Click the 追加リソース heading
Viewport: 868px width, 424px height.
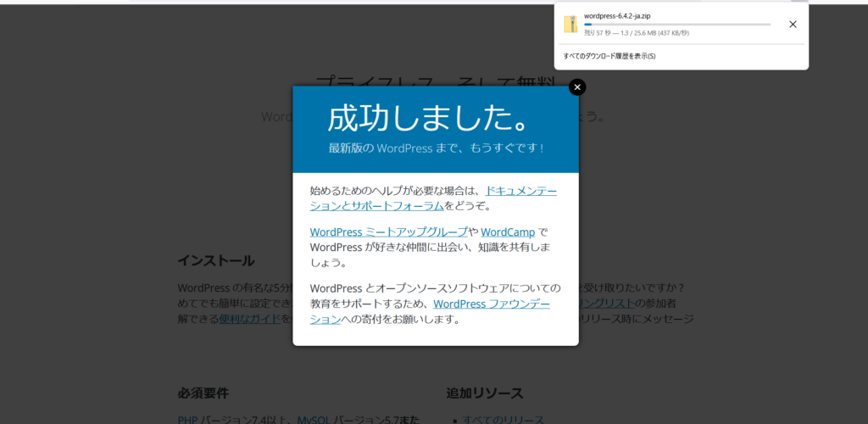(x=484, y=393)
